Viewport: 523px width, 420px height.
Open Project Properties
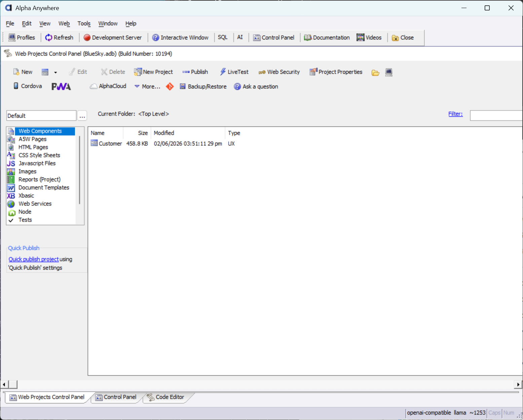336,72
